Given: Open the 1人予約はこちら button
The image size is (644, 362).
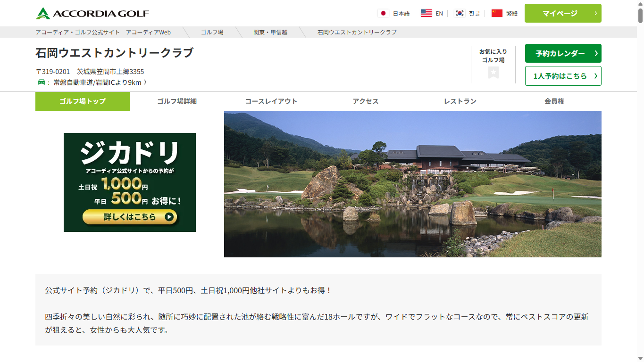Looking at the screenshot, I should (x=563, y=76).
